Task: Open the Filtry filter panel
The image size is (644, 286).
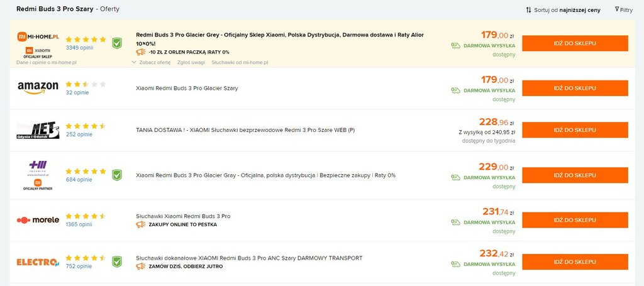Action: tap(624, 9)
